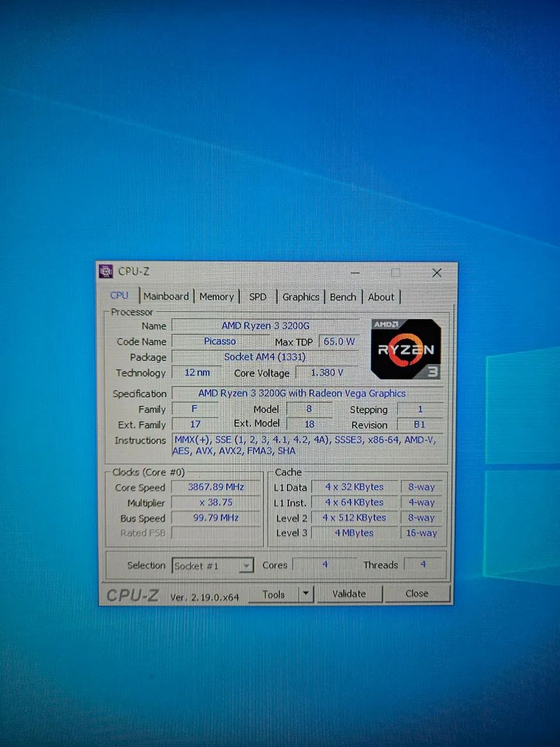Click the Threads count field
The image size is (560, 747).
tap(423, 564)
